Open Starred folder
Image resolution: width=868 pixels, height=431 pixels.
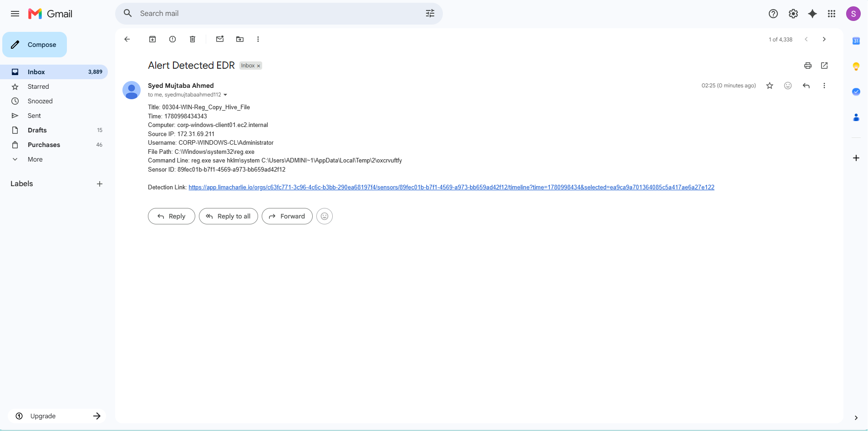(54, 86)
